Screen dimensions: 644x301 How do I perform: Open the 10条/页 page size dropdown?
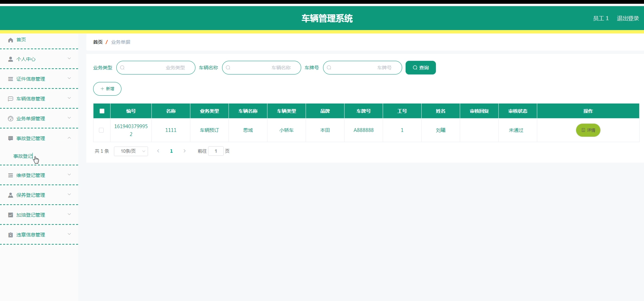131,151
